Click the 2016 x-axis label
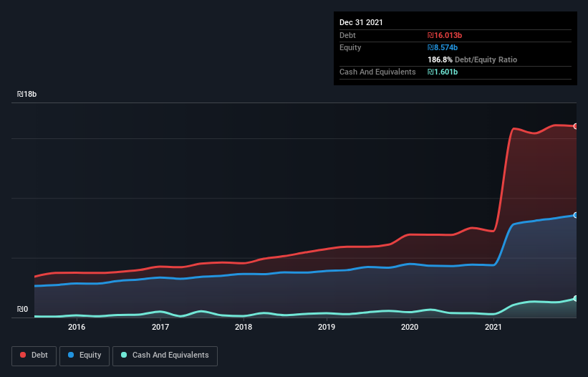Image resolution: width=588 pixels, height=377 pixels. pyautogui.click(x=77, y=327)
